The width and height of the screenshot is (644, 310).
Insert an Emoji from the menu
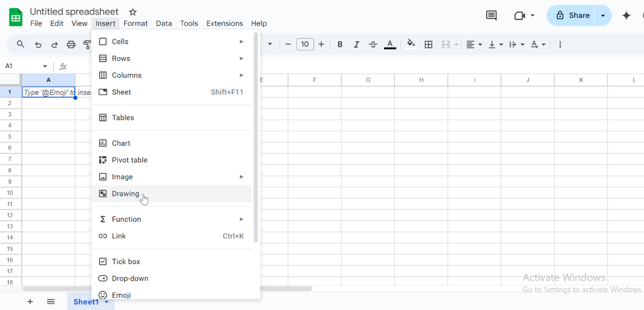click(122, 295)
